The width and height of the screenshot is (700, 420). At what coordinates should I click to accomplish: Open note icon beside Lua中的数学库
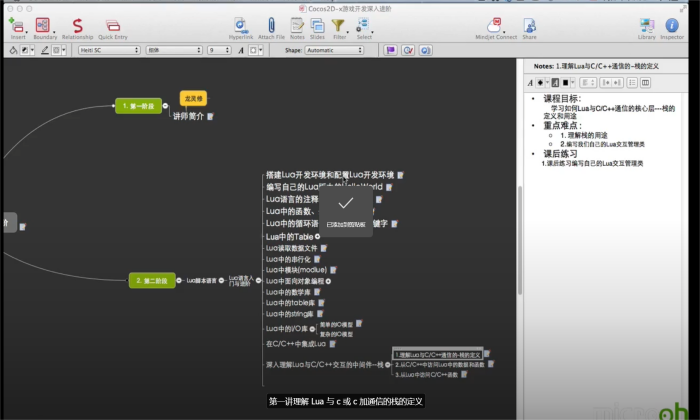pyautogui.click(x=316, y=292)
